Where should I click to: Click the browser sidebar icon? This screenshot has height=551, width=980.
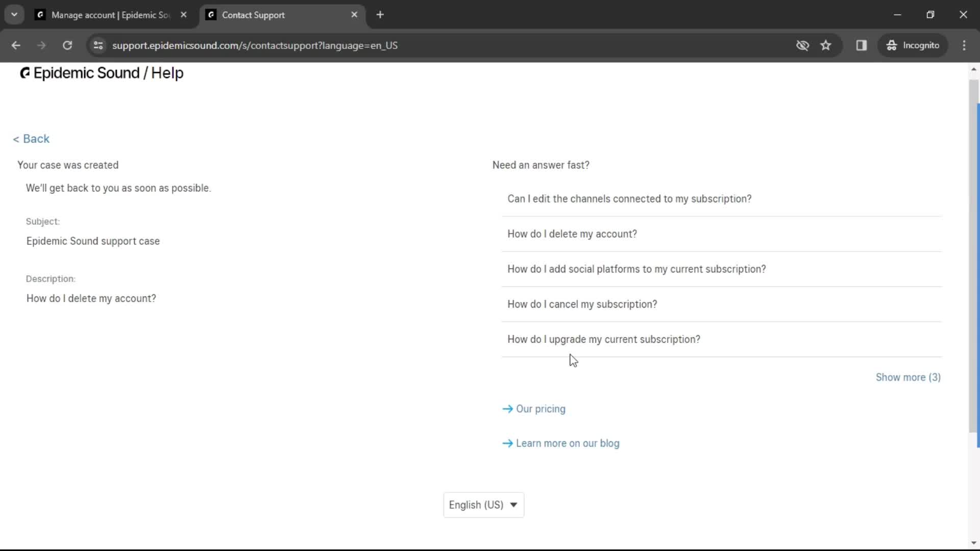pyautogui.click(x=862, y=45)
